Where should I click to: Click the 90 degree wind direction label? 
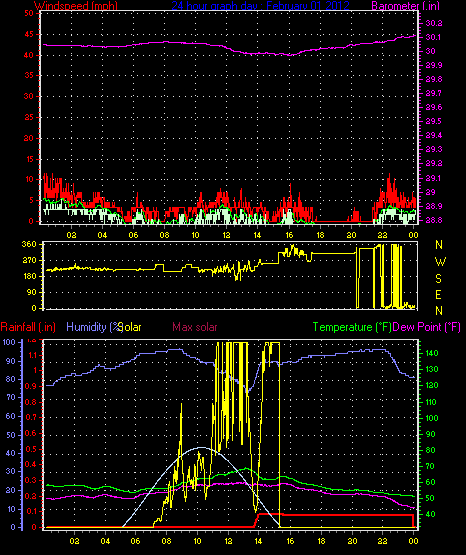pyautogui.click(x=31, y=293)
